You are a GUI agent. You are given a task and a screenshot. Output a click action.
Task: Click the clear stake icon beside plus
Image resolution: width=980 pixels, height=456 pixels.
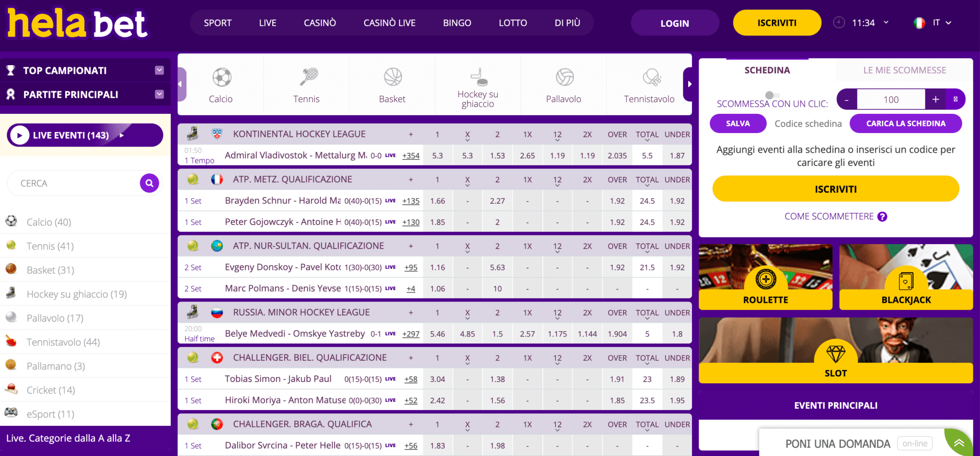956,99
